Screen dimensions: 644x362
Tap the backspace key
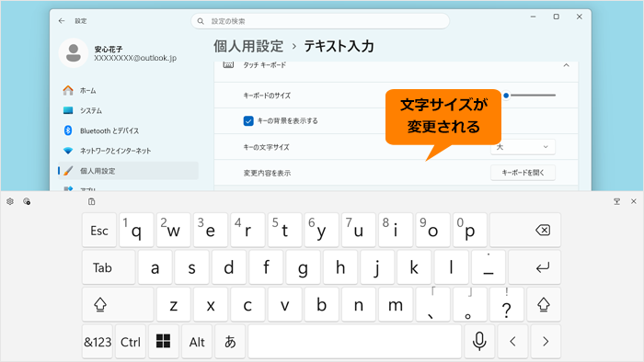(x=525, y=230)
